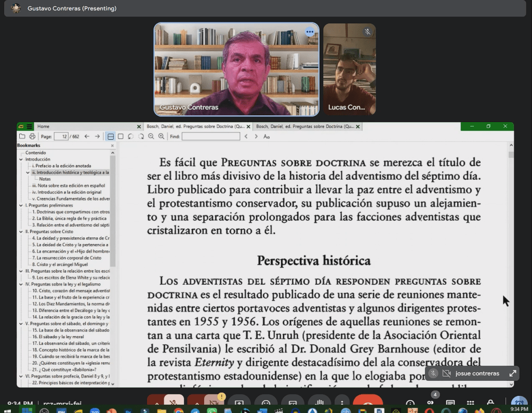Open the emoji reactions panel in Meet
This screenshot has width=532, height=413.
click(x=265, y=401)
